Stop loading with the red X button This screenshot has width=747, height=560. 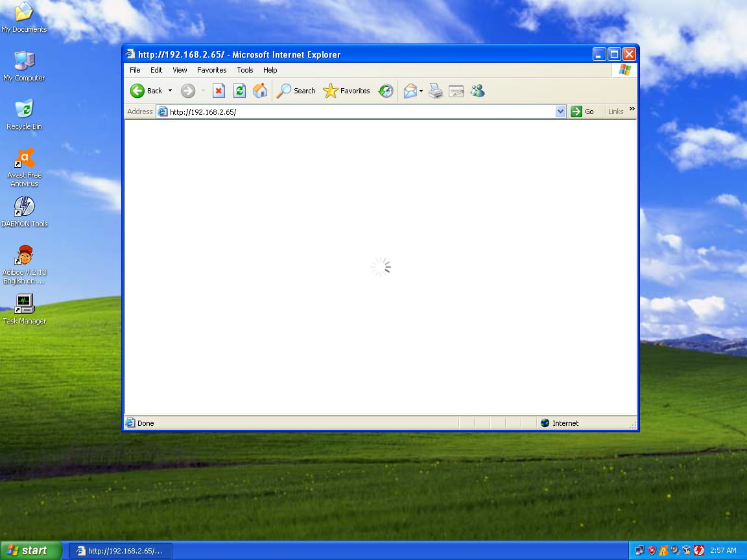pos(219,91)
